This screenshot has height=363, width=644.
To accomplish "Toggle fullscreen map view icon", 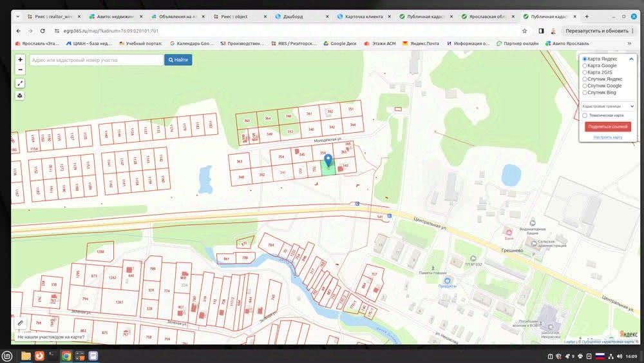I will pos(20,83).
